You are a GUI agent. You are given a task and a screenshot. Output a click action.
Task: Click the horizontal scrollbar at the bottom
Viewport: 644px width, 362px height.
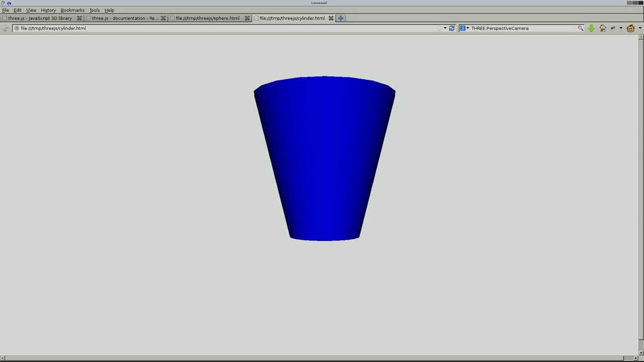tap(318, 358)
